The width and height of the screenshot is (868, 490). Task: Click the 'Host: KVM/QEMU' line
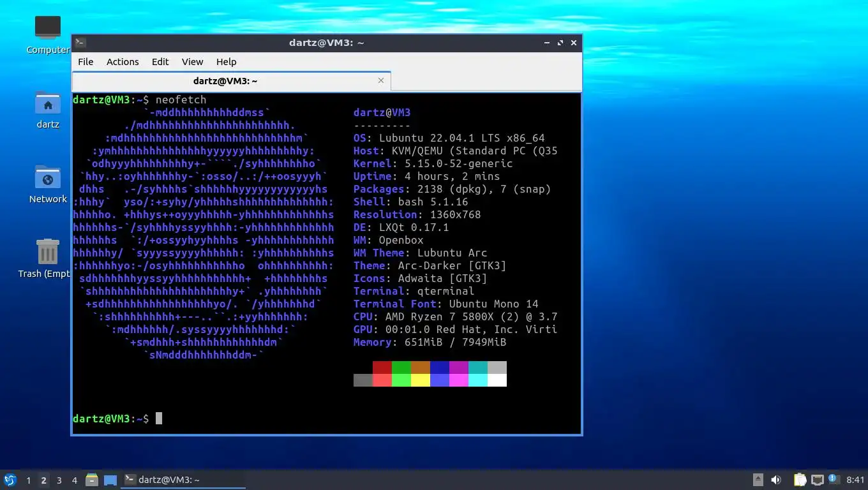tap(456, 151)
